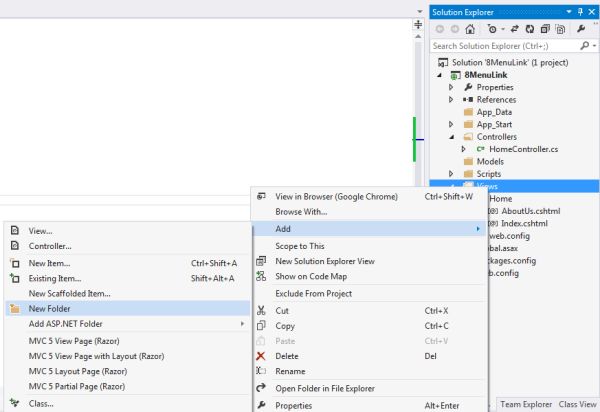Open Add ASP.NET Folder submenu

point(127,324)
